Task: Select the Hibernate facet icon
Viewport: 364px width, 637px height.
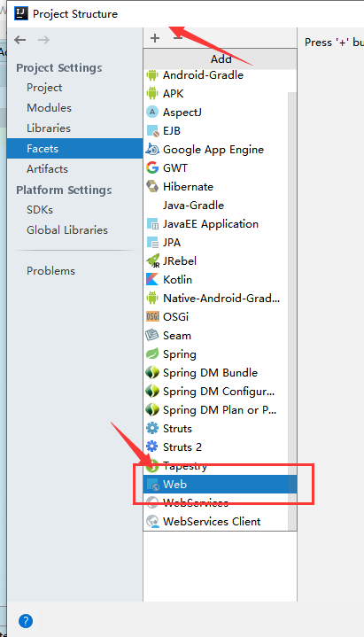Action: [x=152, y=186]
